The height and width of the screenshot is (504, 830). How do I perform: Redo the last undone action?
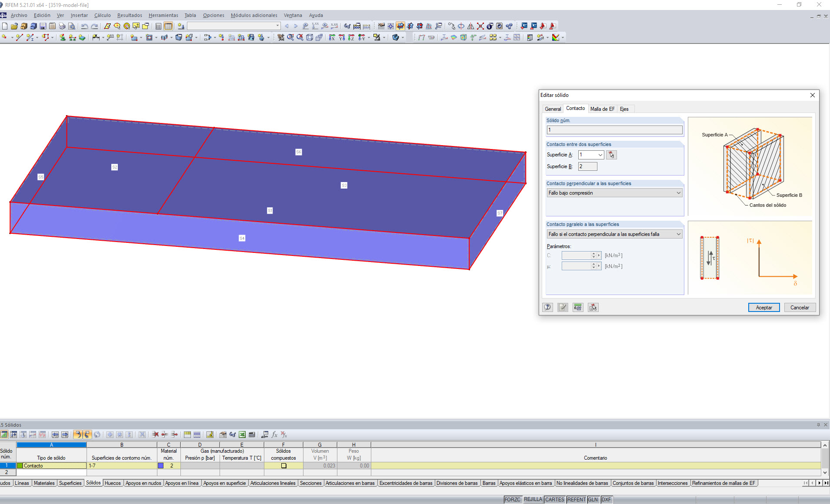tap(94, 26)
